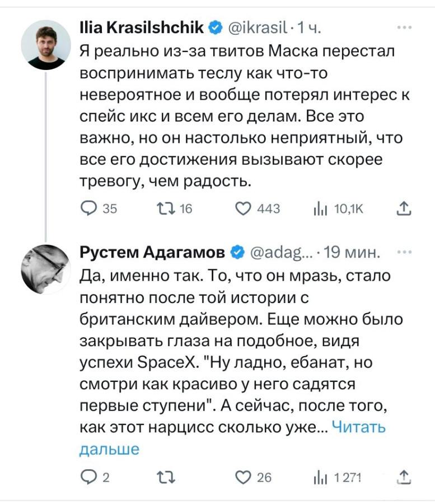The image size is (435, 504).
Task: Like Ilia Krasilshchik's tweet
Action: click(x=243, y=209)
